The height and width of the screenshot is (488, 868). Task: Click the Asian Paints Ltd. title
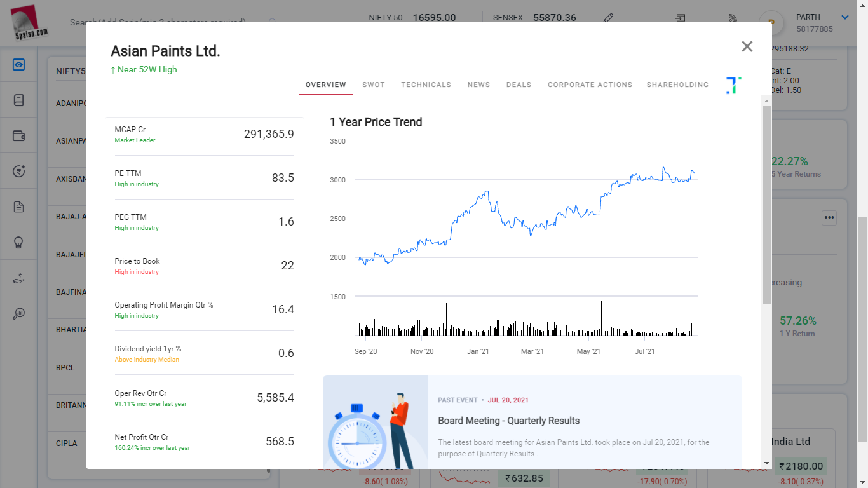coord(165,51)
